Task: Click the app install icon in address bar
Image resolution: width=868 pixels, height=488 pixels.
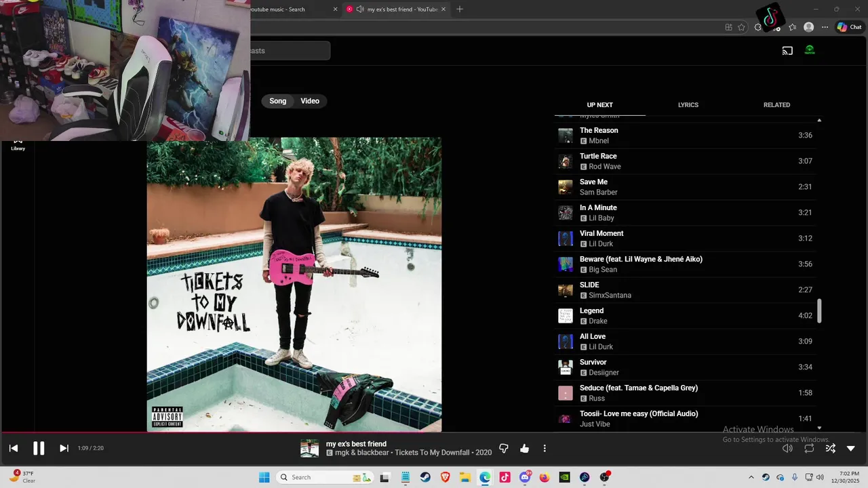Action: [728, 27]
